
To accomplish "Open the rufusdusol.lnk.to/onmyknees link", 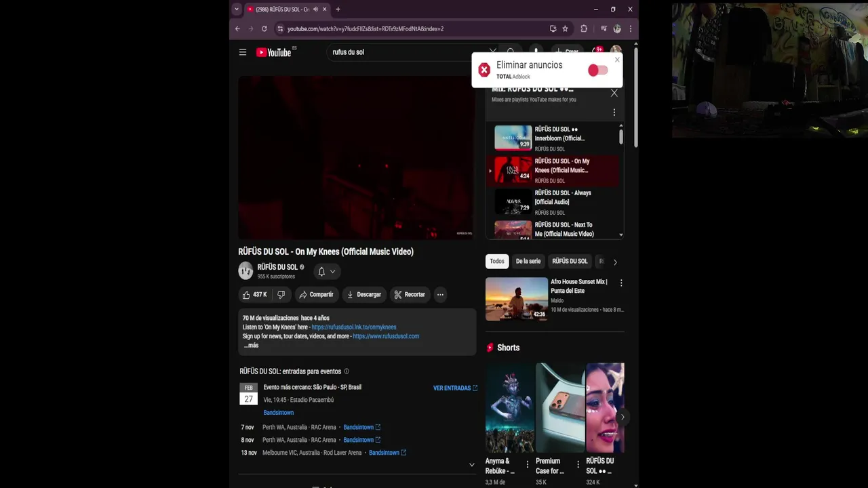I will click(354, 327).
